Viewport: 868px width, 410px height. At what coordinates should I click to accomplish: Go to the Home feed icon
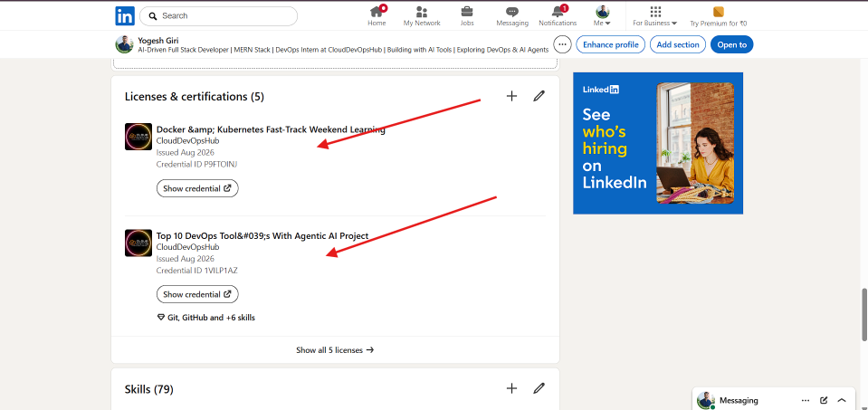point(377,15)
